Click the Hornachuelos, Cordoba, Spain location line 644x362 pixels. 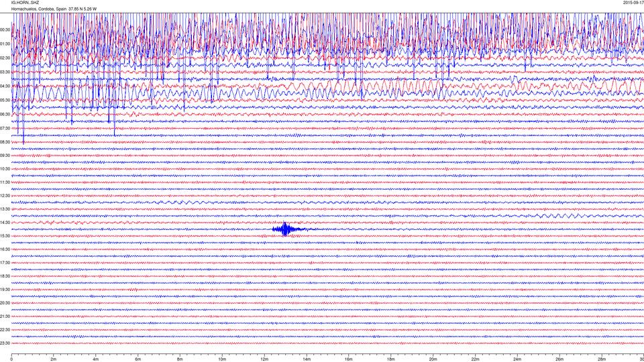click(54, 9)
